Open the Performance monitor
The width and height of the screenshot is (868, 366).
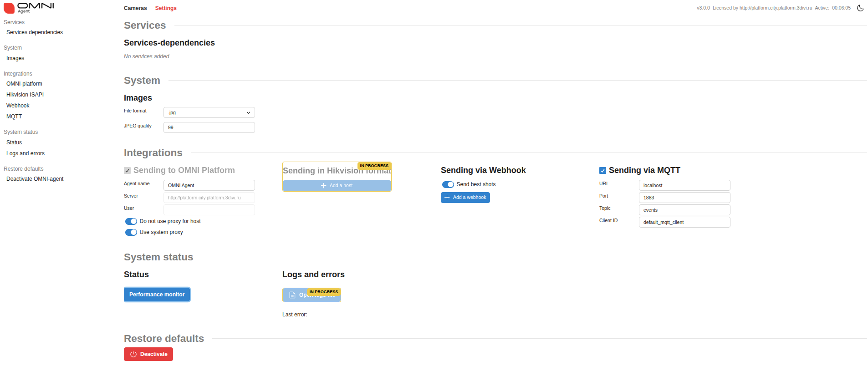[x=157, y=295]
